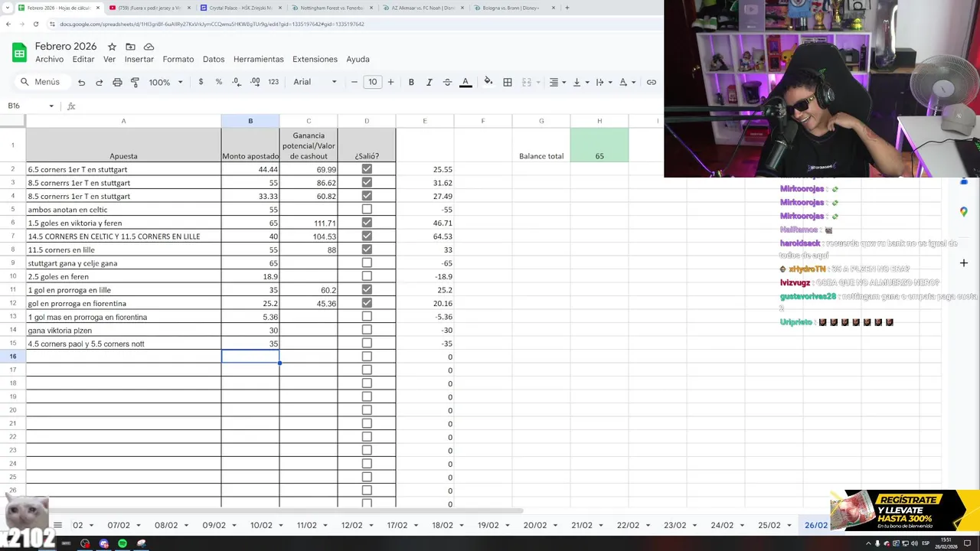
Task: Check ¿Salió? for stuttgart gana y celje gana
Action: click(x=367, y=262)
